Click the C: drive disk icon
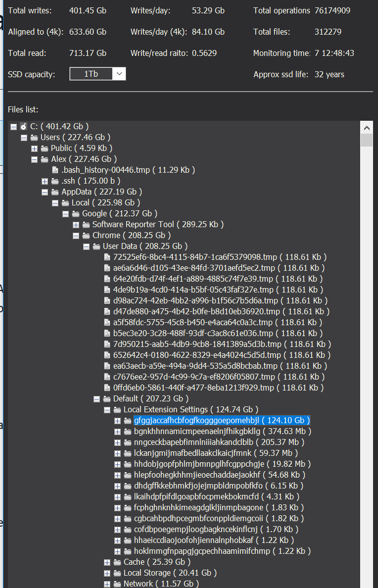Image resolution: width=378 pixels, height=588 pixels. click(24, 126)
